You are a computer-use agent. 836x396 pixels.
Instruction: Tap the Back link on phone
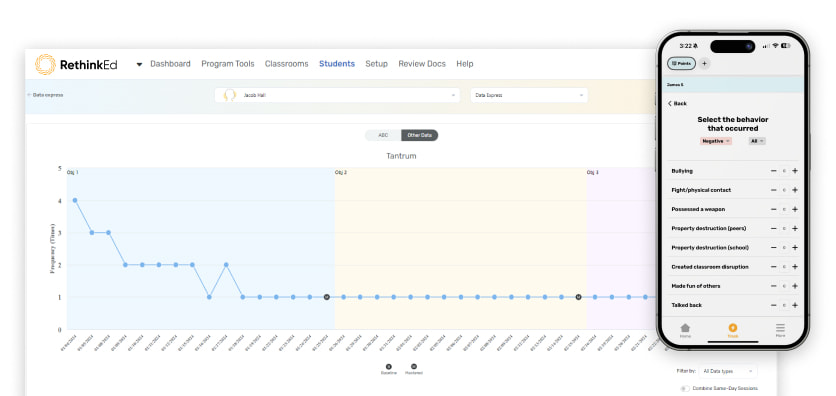point(677,103)
